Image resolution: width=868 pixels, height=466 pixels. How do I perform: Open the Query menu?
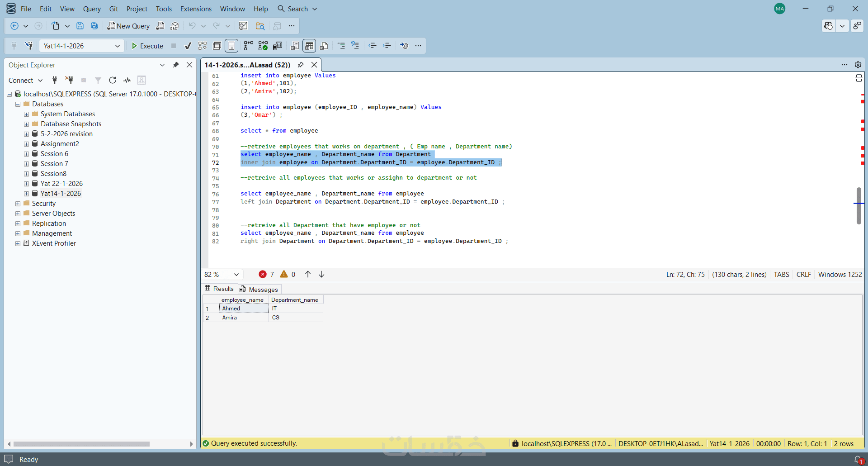pyautogui.click(x=92, y=9)
